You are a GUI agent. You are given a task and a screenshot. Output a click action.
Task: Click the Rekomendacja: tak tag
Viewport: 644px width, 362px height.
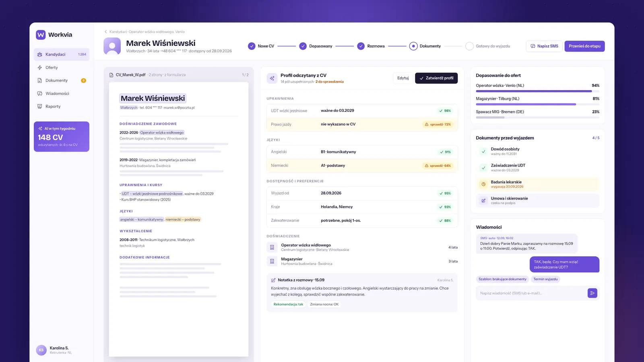coord(288,304)
